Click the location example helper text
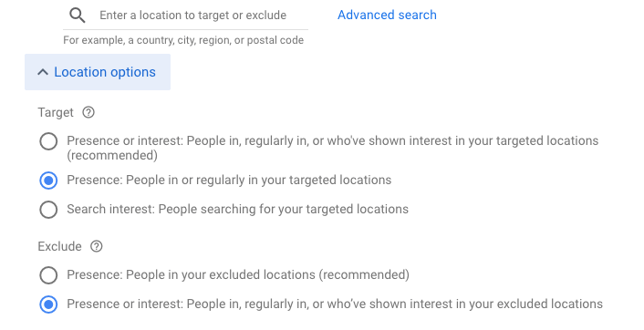The image size is (644, 330). point(183,40)
